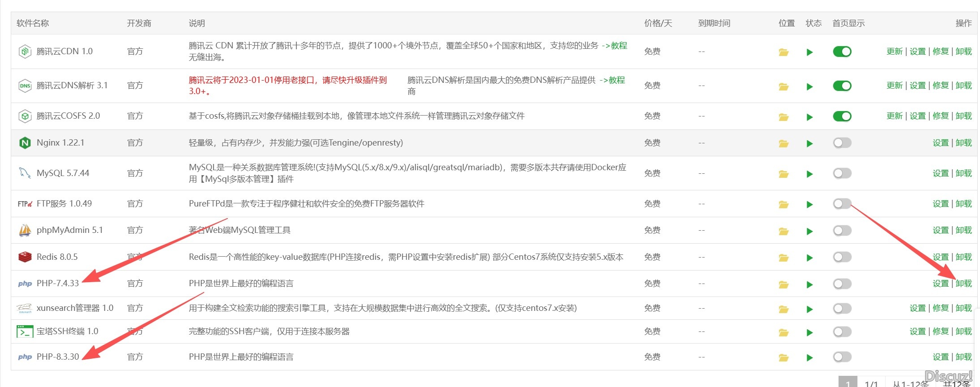Viewport: 980px width, 387px height.
Task: Click the 腾讯云CDN running status play icon
Action: (x=809, y=52)
